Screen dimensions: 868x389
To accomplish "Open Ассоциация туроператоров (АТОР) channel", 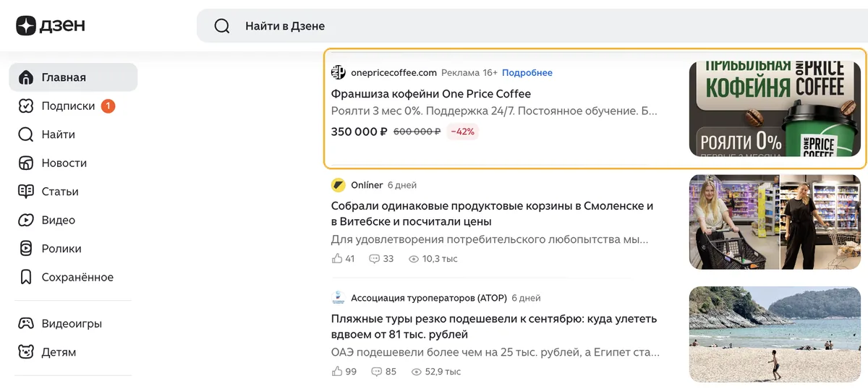I will click(x=428, y=298).
